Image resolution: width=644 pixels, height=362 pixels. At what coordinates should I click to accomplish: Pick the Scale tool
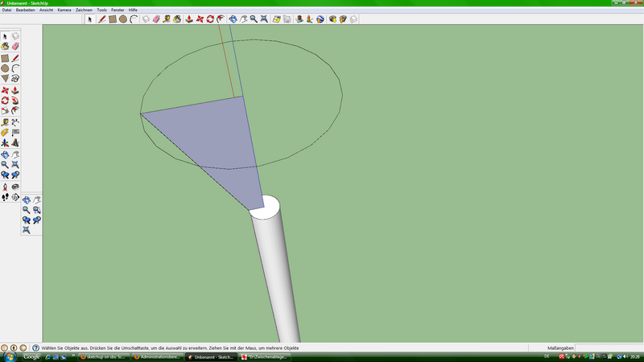click(x=5, y=111)
